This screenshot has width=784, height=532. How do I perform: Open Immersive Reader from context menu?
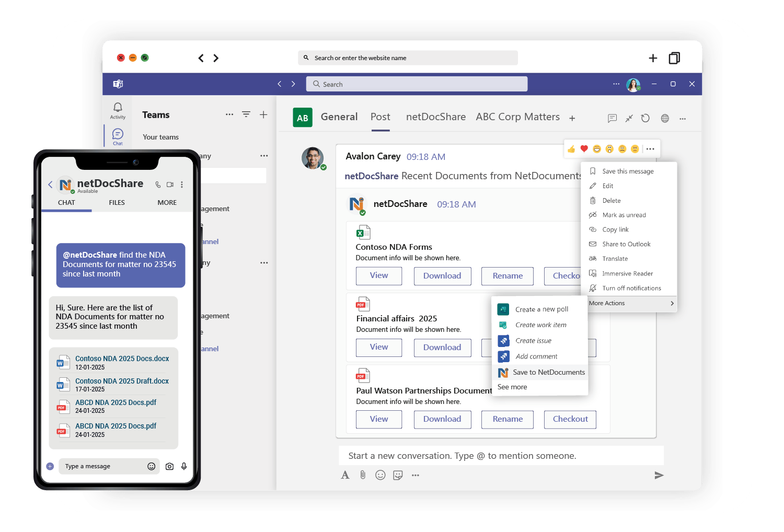[x=629, y=273]
